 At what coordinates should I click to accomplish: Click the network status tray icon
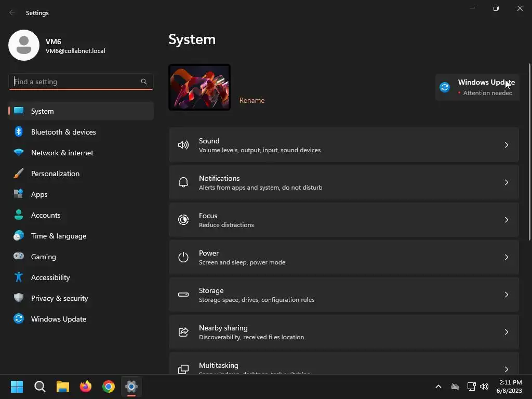tap(471, 387)
